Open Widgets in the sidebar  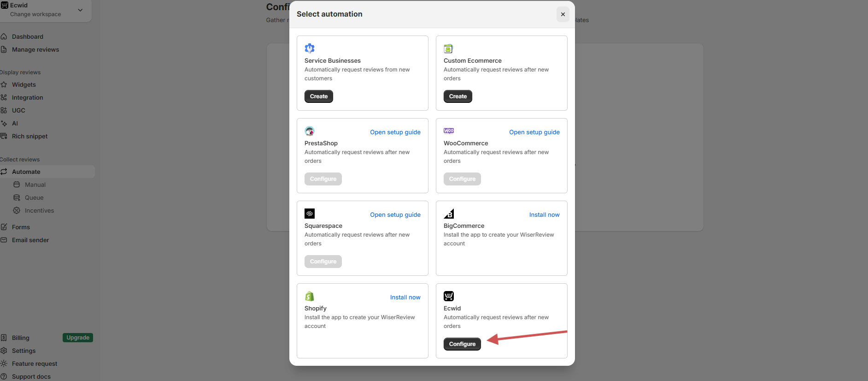[x=24, y=85]
